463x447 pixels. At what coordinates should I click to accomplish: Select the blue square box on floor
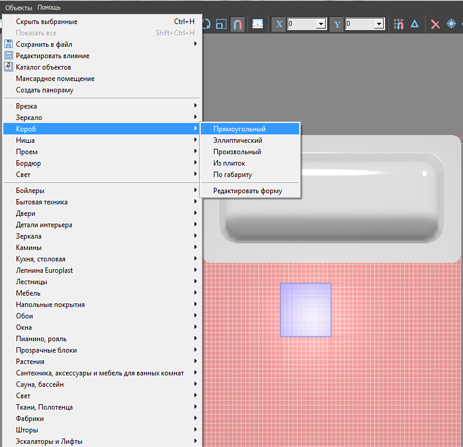point(306,310)
